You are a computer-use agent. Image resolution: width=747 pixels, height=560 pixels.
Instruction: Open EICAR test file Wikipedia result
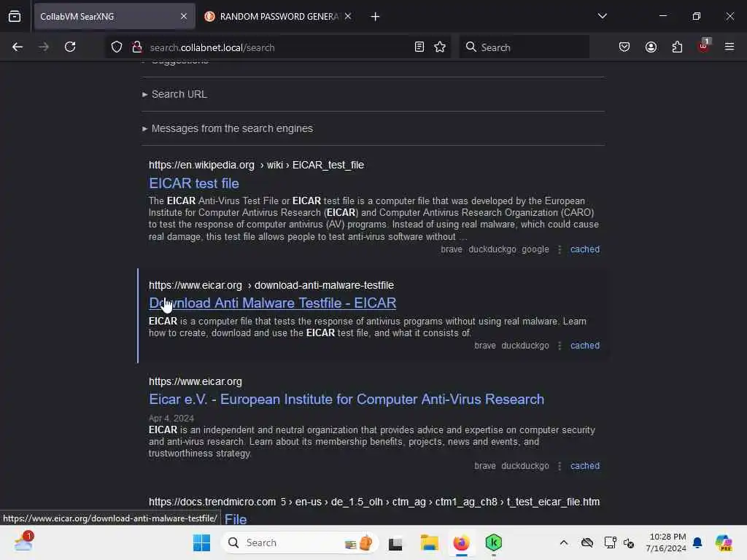click(x=194, y=183)
